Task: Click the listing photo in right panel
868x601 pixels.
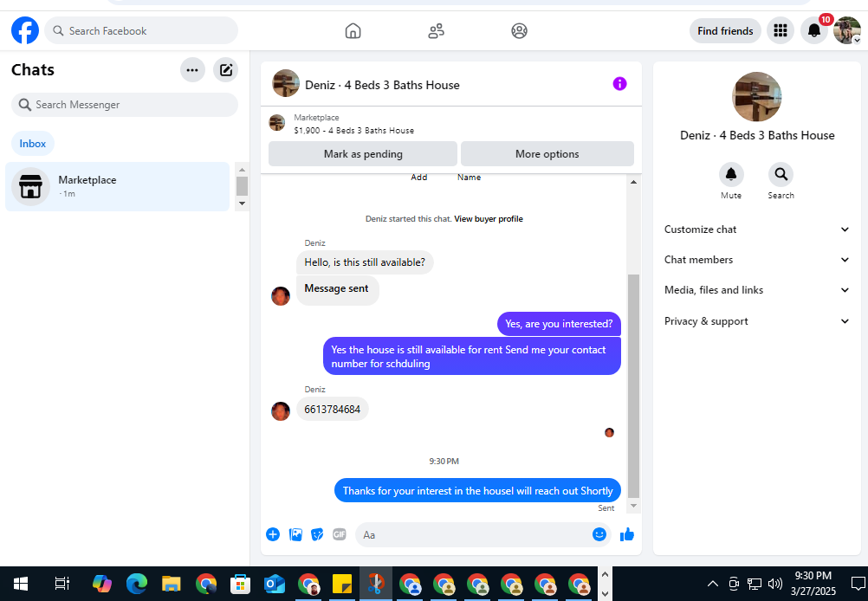Action: tap(756, 97)
